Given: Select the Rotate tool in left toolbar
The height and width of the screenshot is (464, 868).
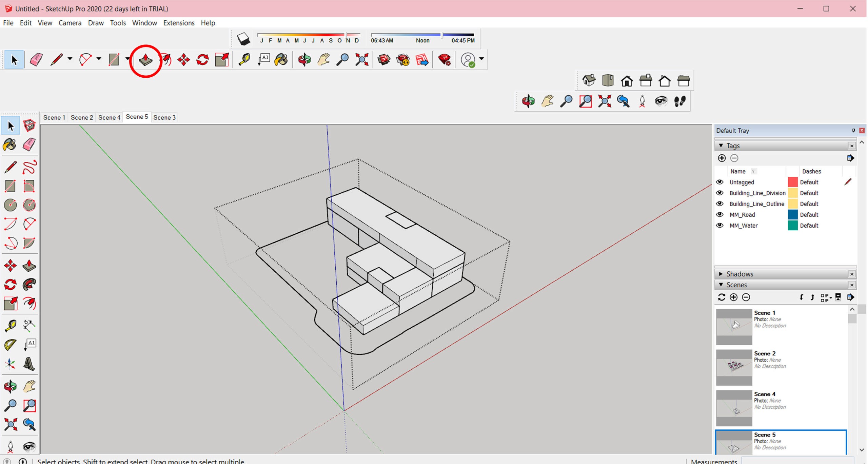Looking at the screenshot, I should click(10, 284).
